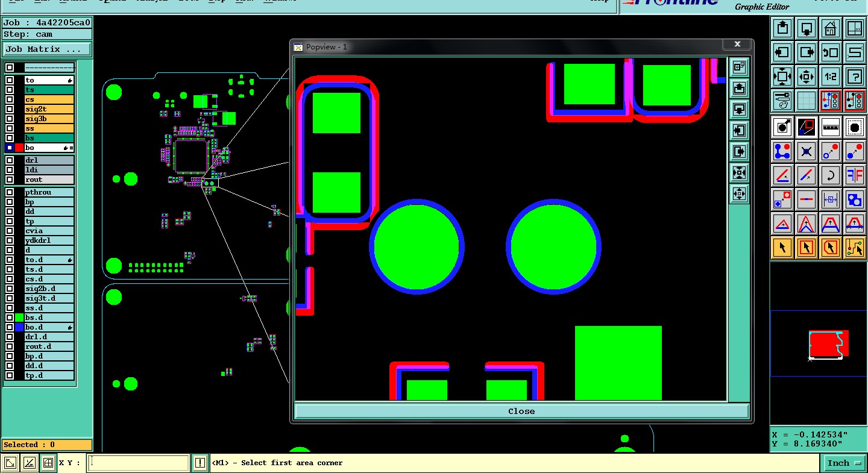The width and height of the screenshot is (868, 473).
Task: Click the exclamation mark icon in status bar
Action: (x=200, y=463)
